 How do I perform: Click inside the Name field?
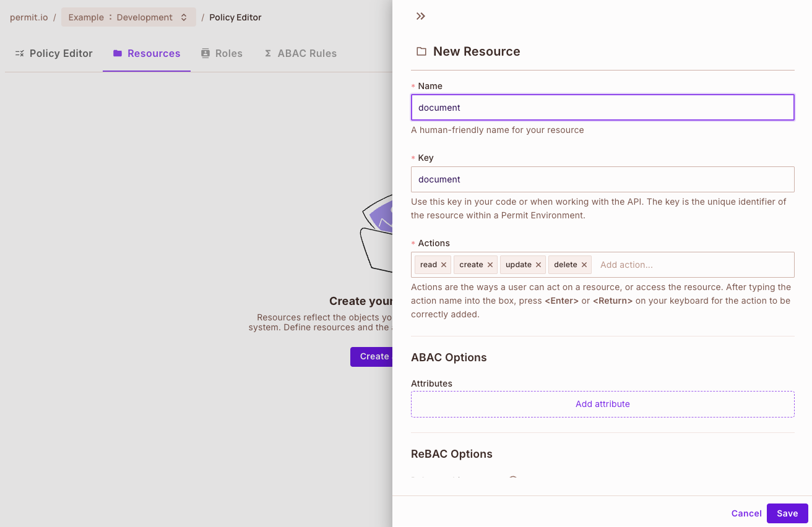coord(602,107)
